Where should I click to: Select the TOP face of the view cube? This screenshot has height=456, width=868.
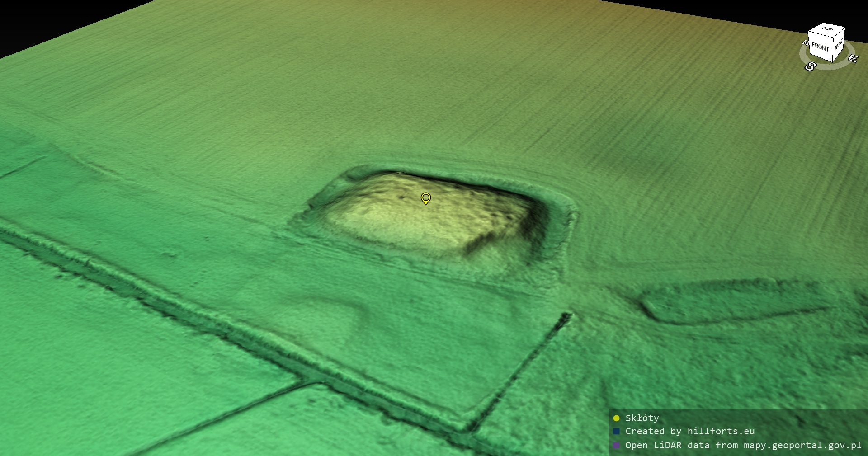point(827,29)
